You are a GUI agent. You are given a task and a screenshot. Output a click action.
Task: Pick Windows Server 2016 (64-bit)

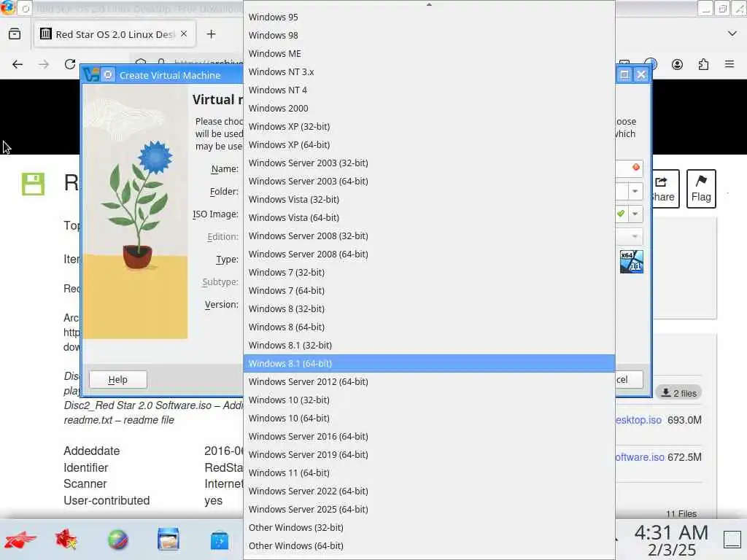click(429, 436)
